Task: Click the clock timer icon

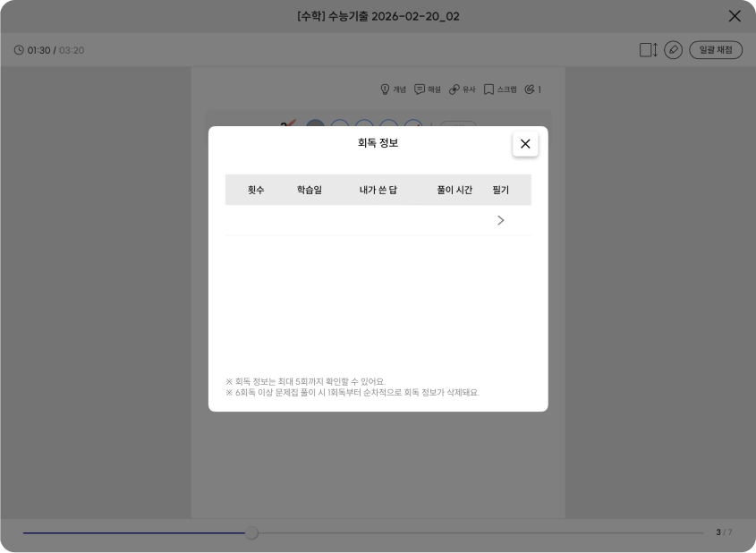Action: point(19,50)
